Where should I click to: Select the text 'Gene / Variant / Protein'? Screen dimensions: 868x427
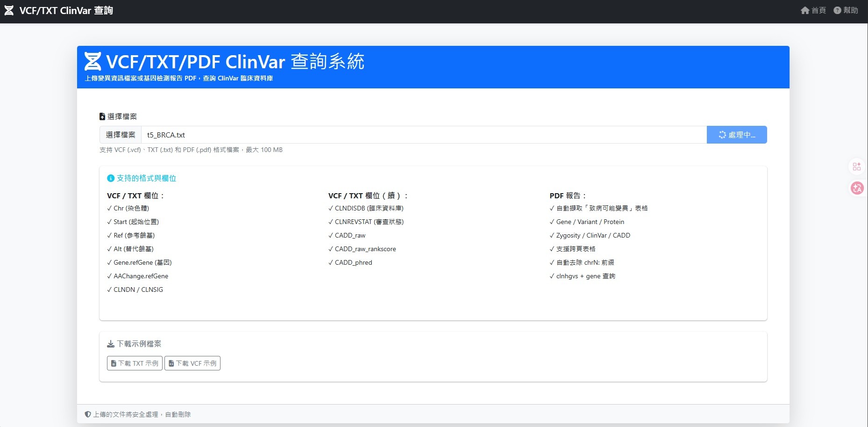click(x=590, y=222)
